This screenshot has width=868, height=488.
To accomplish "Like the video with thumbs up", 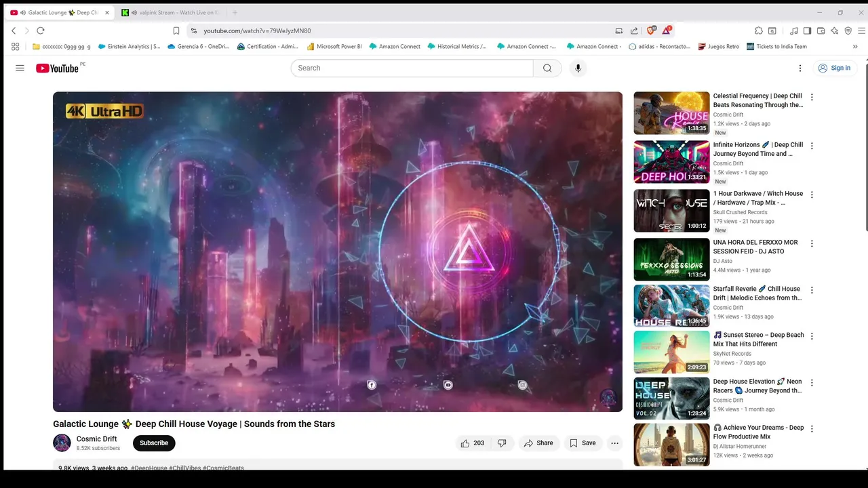I will 472,443.
